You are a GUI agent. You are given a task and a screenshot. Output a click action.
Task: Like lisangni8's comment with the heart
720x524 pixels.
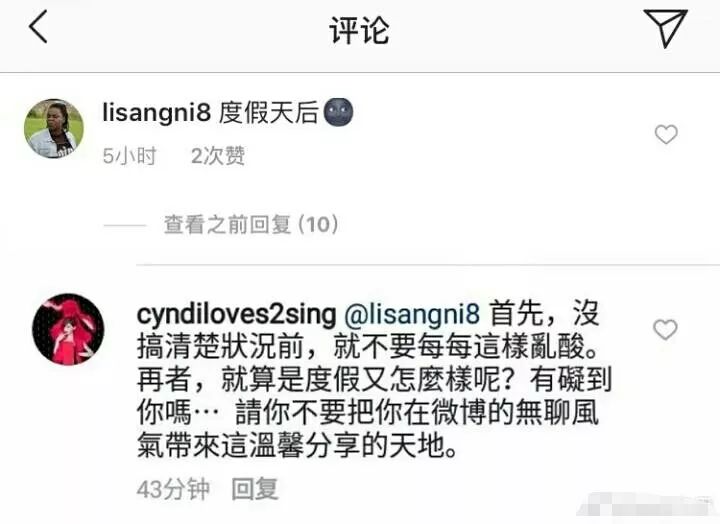tap(666, 135)
